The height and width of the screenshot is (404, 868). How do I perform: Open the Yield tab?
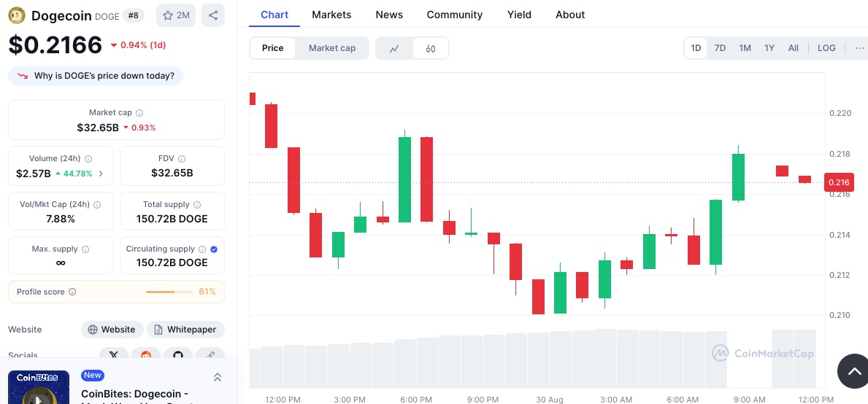pyautogui.click(x=519, y=15)
